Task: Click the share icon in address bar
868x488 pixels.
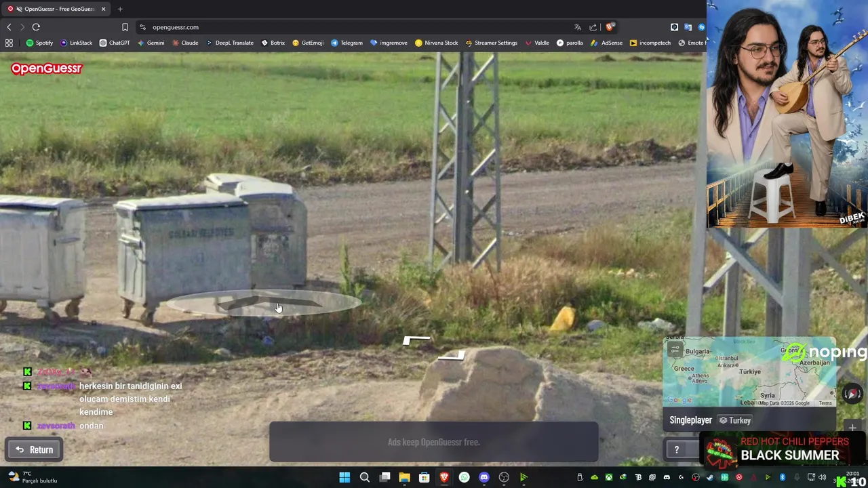Action: pos(593,27)
